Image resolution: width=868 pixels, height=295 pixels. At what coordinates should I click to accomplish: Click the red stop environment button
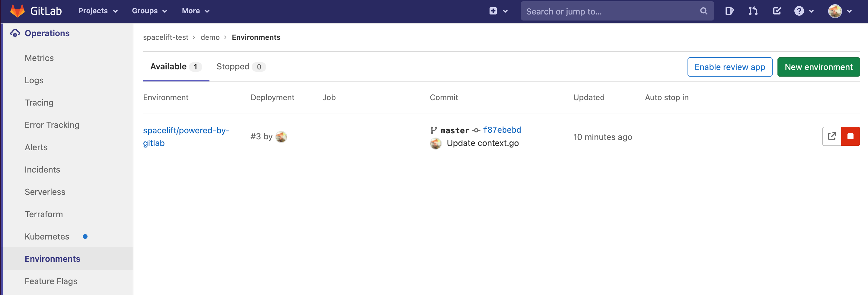(x=850, y=136)
